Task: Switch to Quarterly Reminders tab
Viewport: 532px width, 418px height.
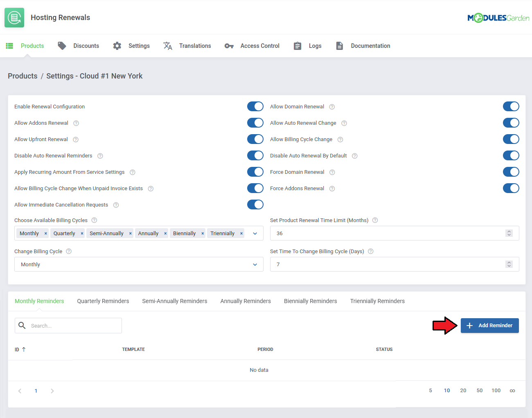Action: pos(103,301)
